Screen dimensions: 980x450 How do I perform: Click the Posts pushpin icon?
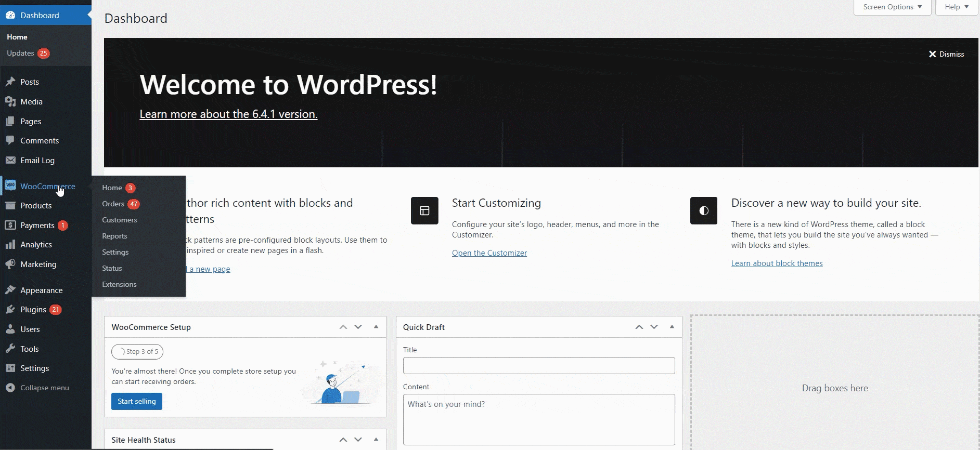tap(10, 82)
